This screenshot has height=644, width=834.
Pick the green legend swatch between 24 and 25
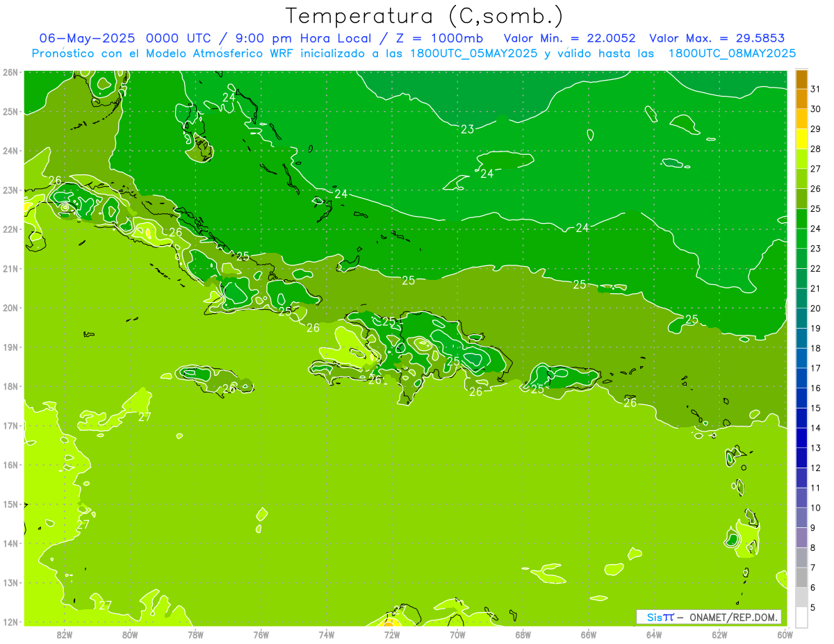click(x=801, y=218)
